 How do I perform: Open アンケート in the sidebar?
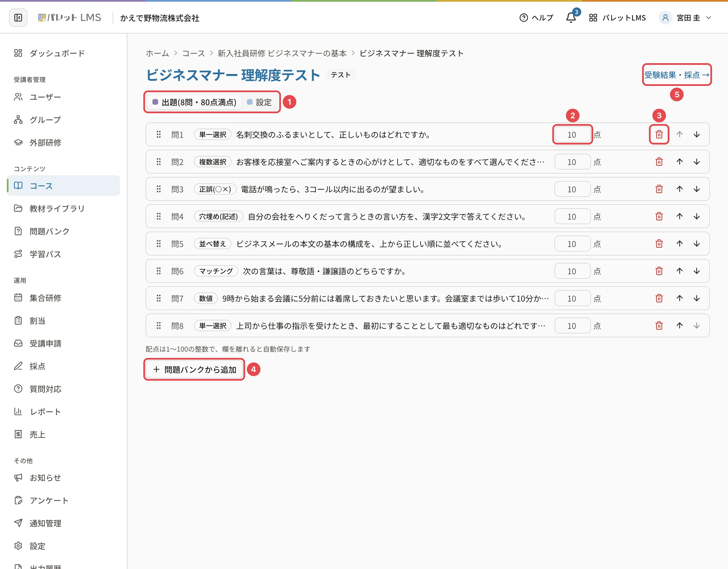[x=63, y=500]
